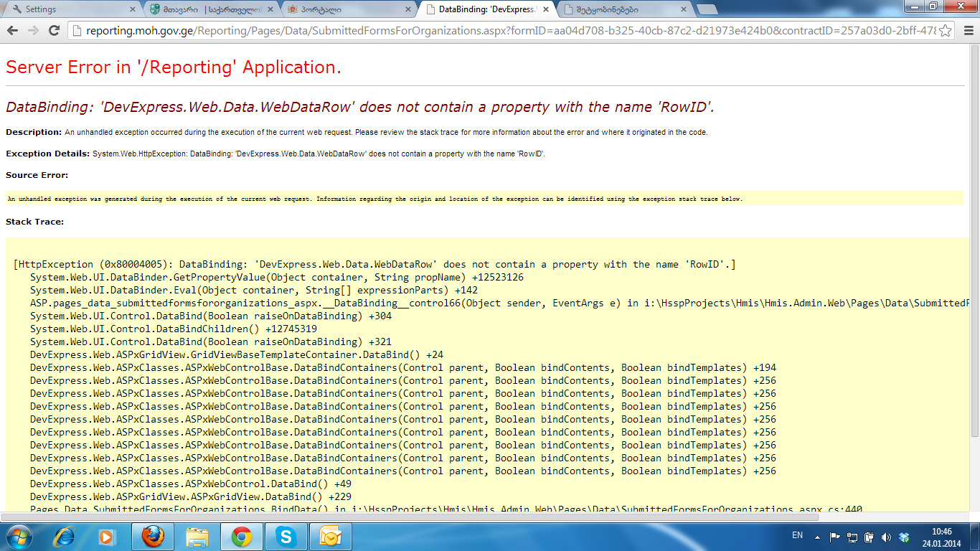This screenshot has height=551, width=980.
Task: Switch to the პორტალი tab
Action: (348, 9)
